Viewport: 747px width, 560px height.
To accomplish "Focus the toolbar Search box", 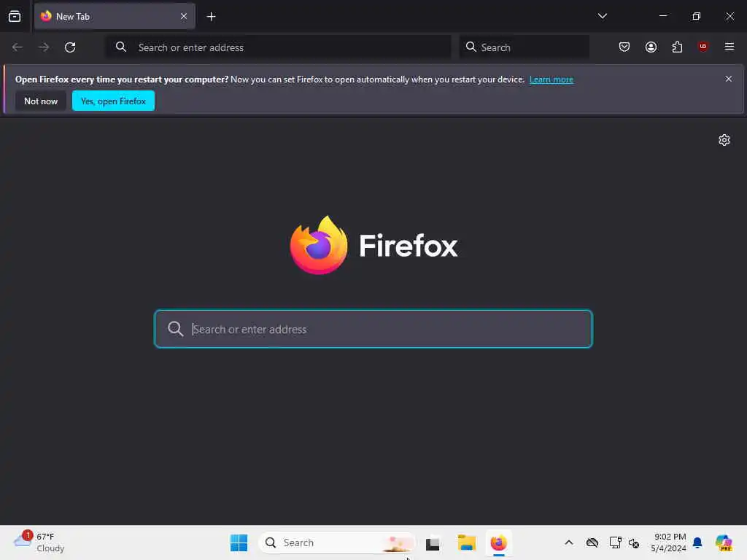I will coord(524,47).
